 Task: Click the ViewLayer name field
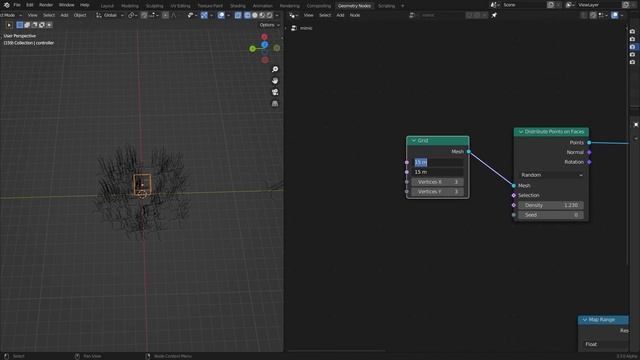[x=599, y=5]
